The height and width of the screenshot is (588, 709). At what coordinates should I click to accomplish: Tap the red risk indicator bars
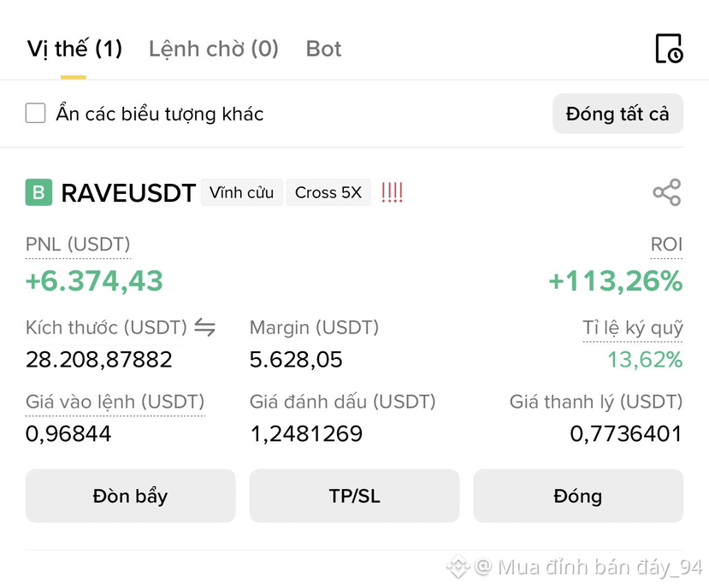click(x=392, y=192)
